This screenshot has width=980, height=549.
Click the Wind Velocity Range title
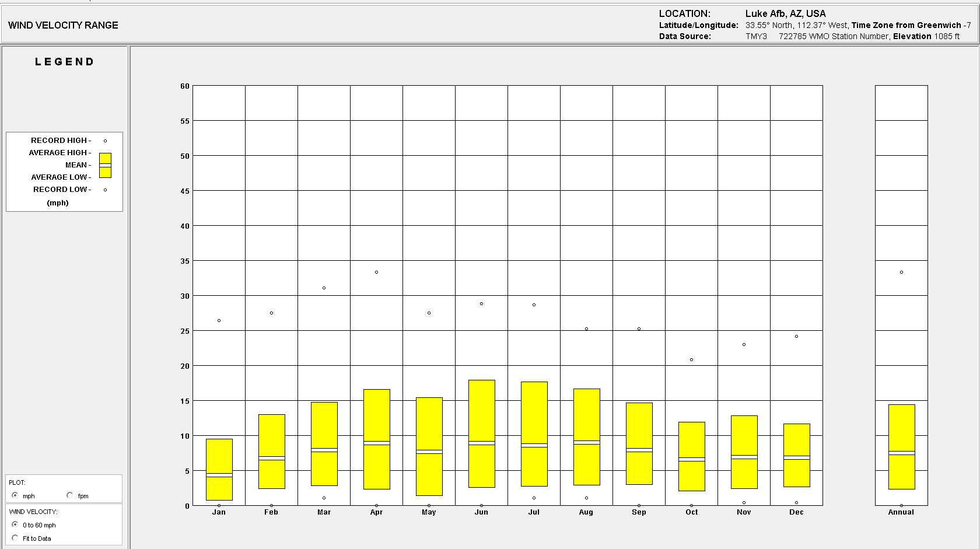[x=63, y=25]
